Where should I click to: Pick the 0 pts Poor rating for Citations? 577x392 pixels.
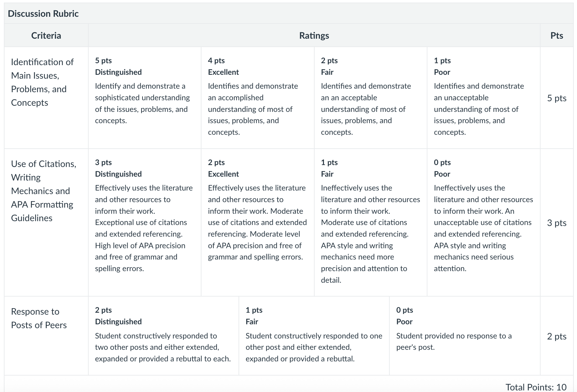484,222
